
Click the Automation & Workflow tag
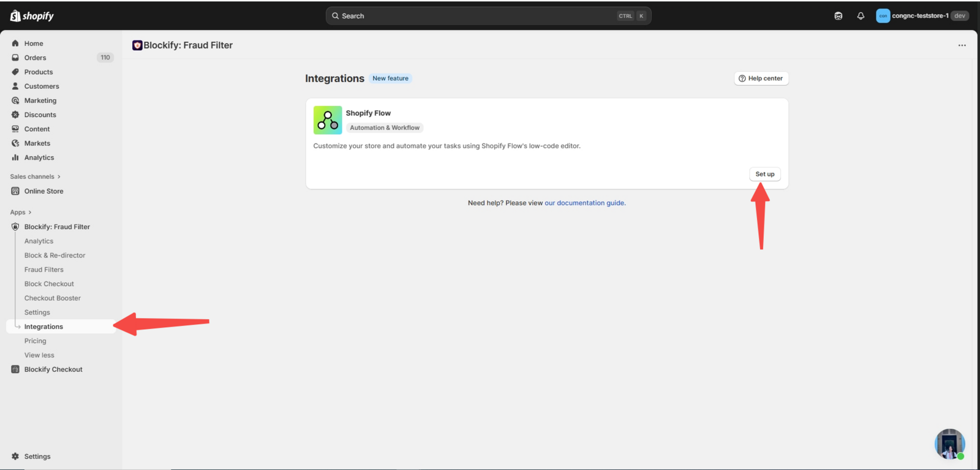click(x=385, y=128)
